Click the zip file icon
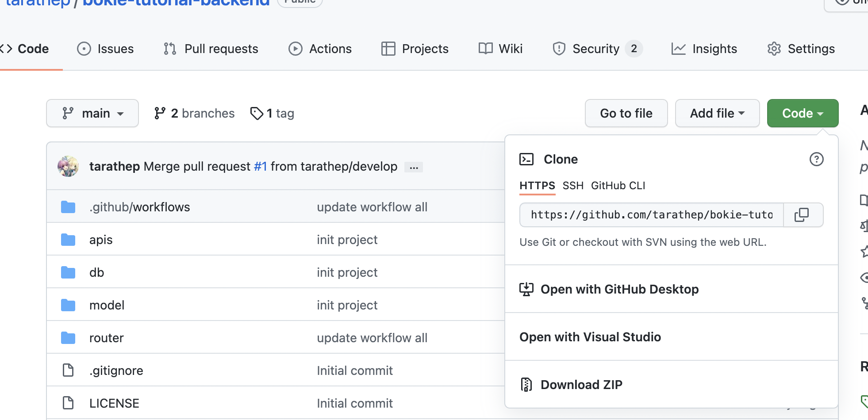Viewport: 868px width, 420px height. [x=526, y=385]
